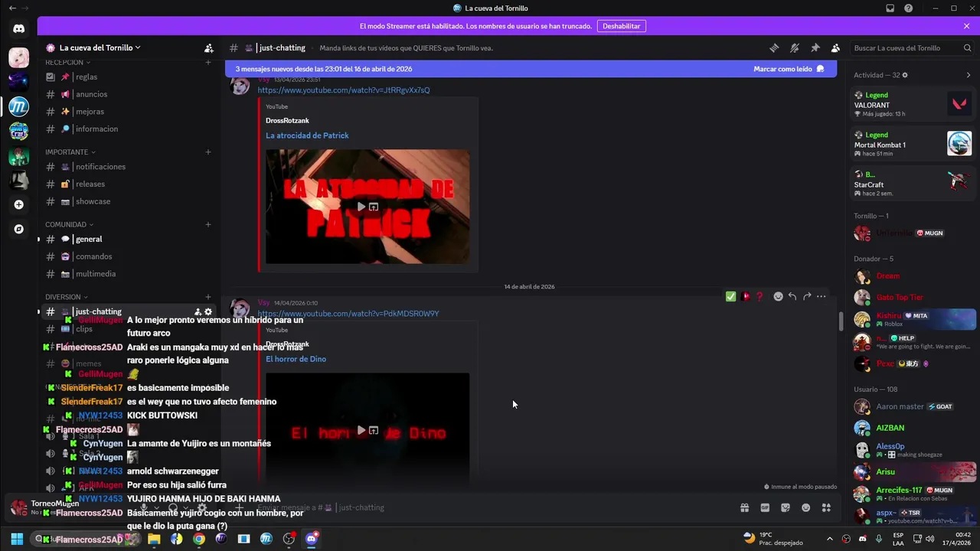
Task: Click DrossRotzank author in first embed
Action: coord(287,121)
